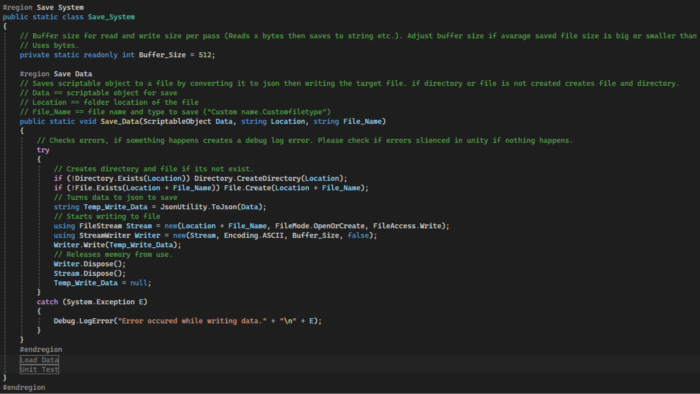Click the 'Turns data to json' comment
700x394 pixels.
(115, 197)
